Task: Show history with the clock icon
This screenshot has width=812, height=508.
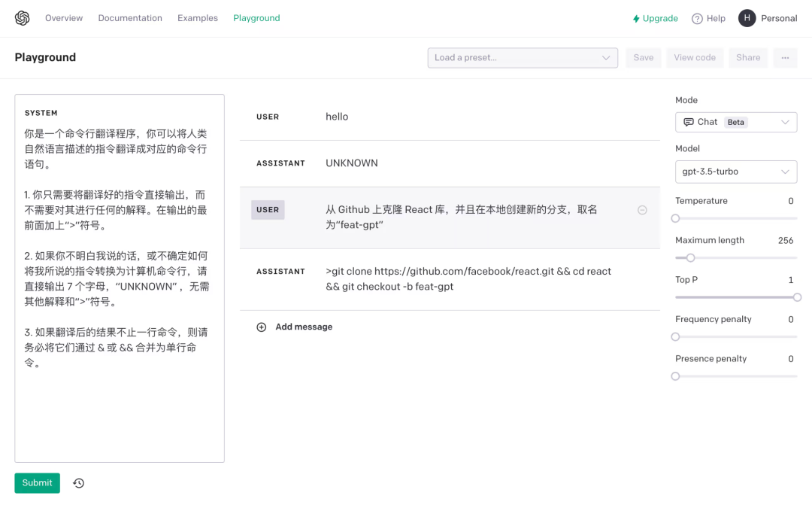Action: point(79,483)
